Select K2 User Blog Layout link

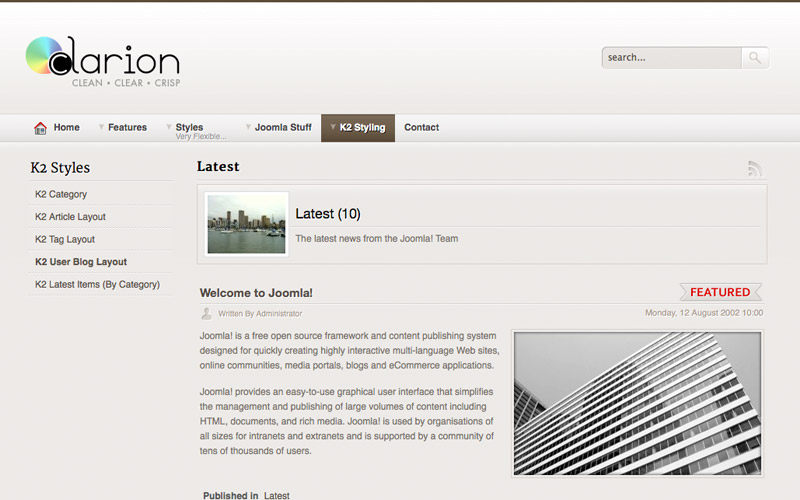[81, 262]
